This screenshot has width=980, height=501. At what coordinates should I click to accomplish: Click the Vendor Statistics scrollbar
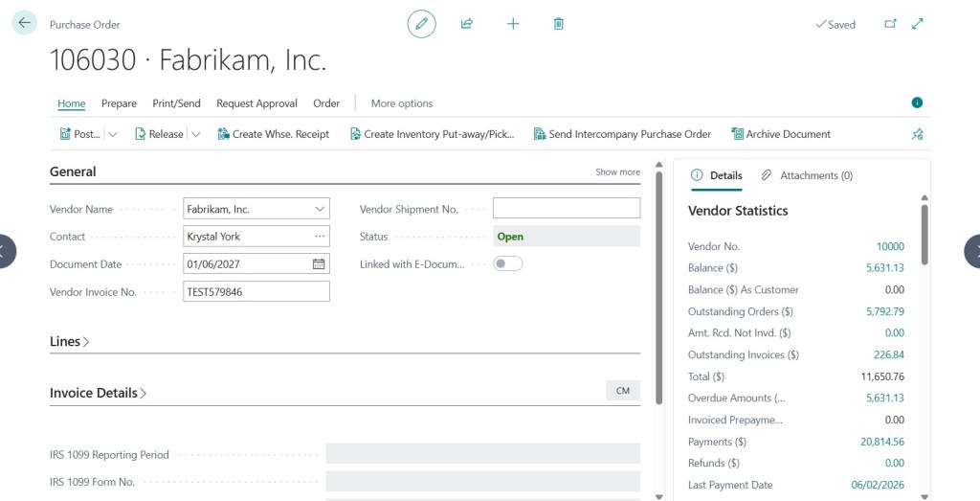924,235
